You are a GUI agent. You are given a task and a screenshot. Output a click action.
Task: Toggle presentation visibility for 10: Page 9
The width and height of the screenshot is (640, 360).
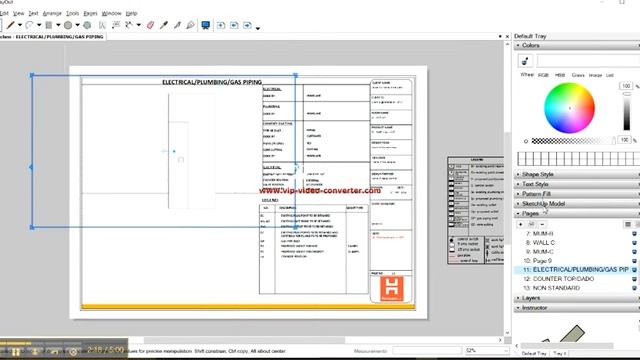(634, 260)
